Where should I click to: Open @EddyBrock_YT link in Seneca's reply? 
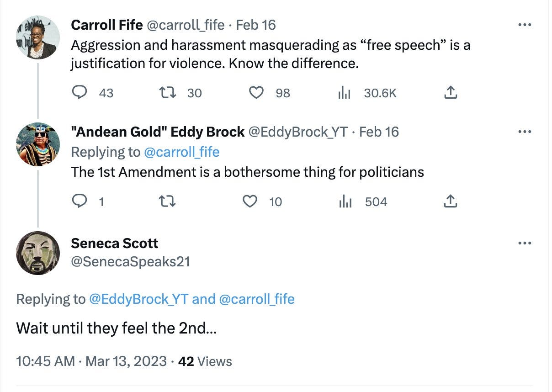[138, 299]
